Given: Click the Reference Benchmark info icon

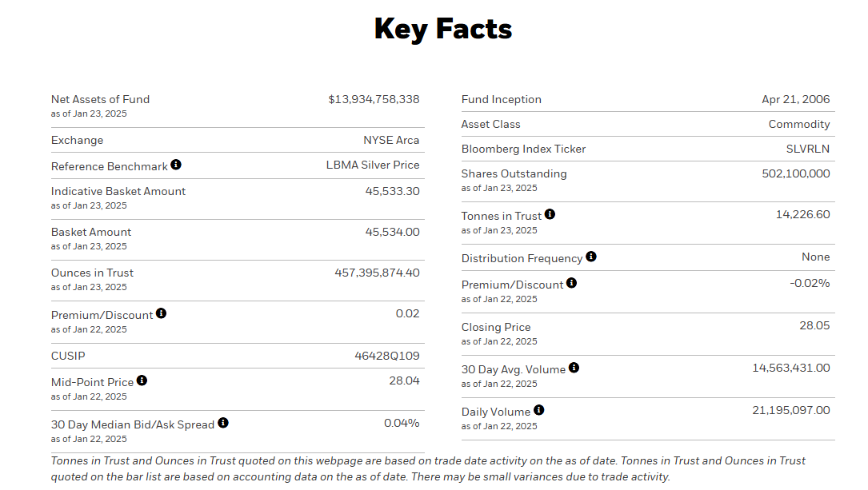Looking at the screenshot, I should [176, 165].
